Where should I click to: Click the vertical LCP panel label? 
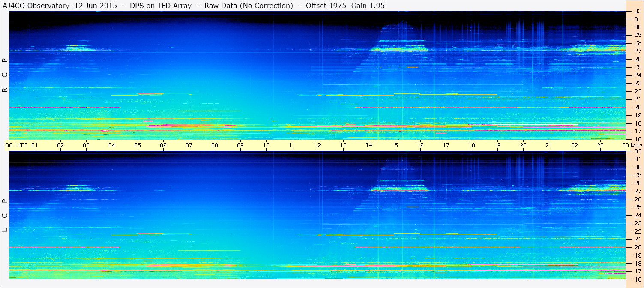tap(5, 216)
